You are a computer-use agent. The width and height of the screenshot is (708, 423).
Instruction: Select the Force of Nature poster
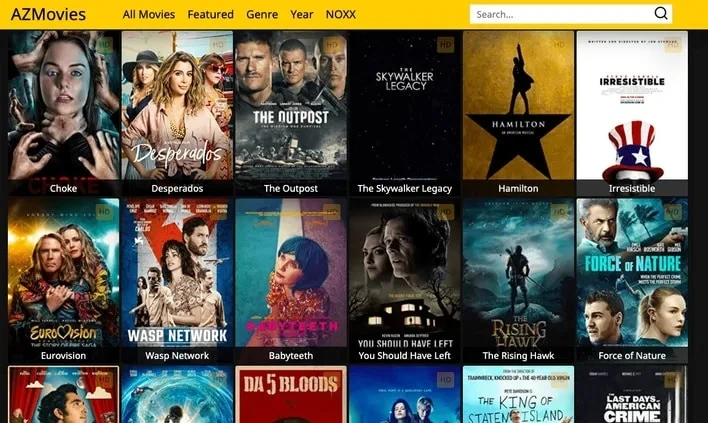tap(632, 272)
